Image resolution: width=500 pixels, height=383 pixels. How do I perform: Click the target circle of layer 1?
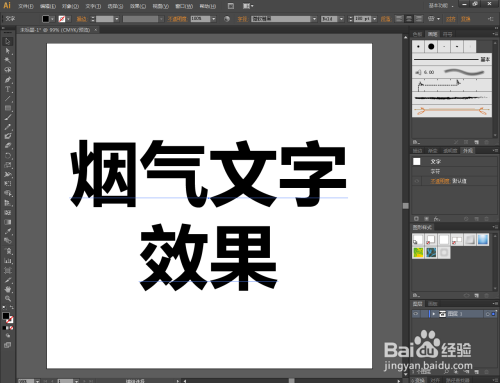pos(487,314)
